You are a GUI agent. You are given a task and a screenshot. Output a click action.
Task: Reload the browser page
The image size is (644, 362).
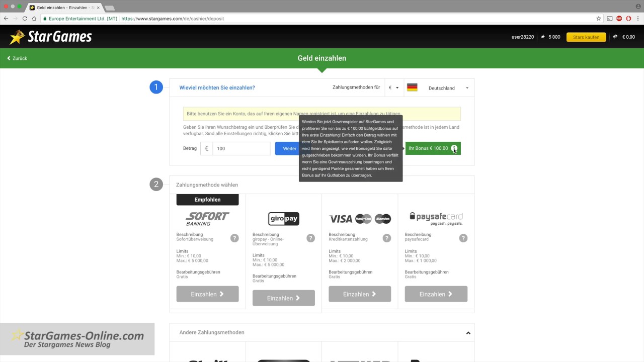pyautogui.click(x=25, y=19)
